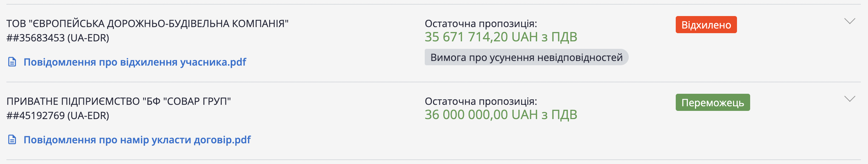The height and width of the screenshot is (164, 868).
Task: Click Остаточна пропозиція label of the rejected bidder
Action: click(481, 24)
